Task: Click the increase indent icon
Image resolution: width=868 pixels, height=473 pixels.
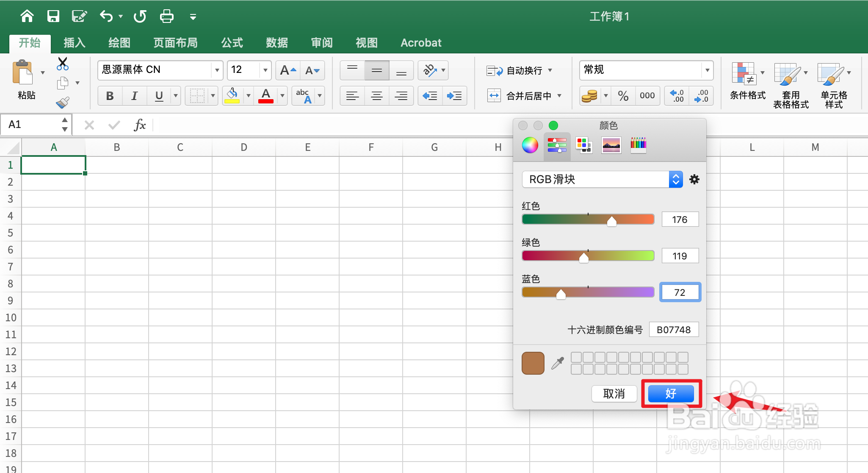Action: (x=454, y=96)
